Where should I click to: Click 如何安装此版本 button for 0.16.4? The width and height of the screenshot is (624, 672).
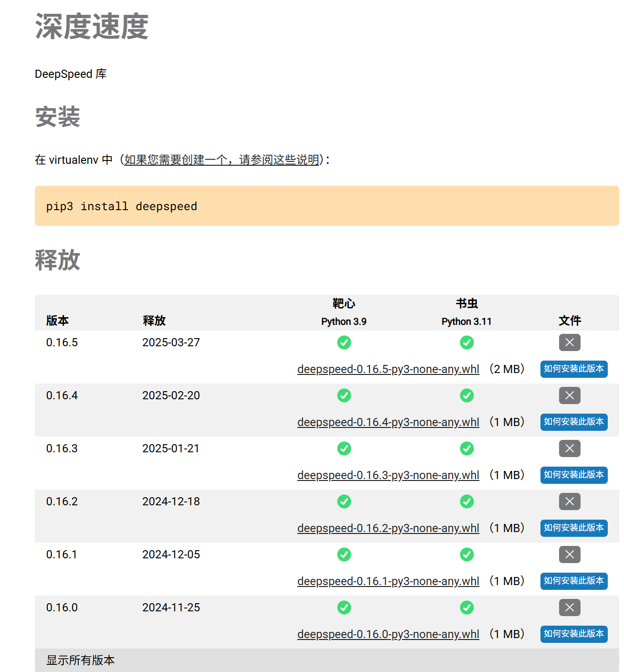tap(574, 422)
